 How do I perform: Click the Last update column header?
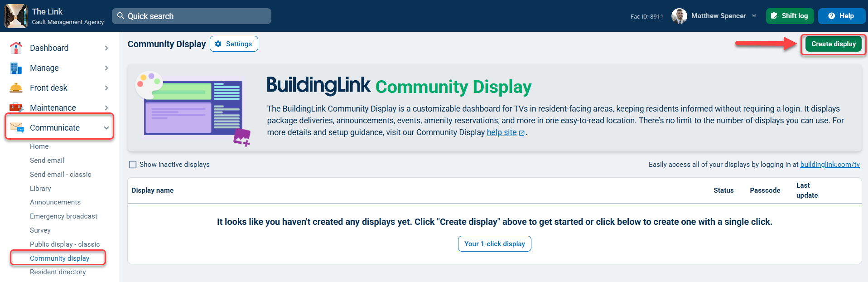click(x=807, y=190)
